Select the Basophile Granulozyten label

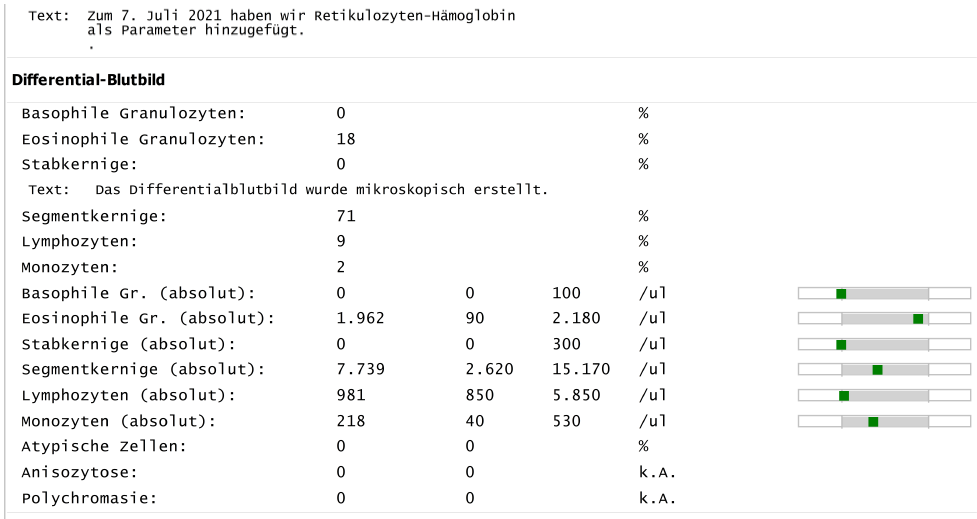(x=133, y=113)
